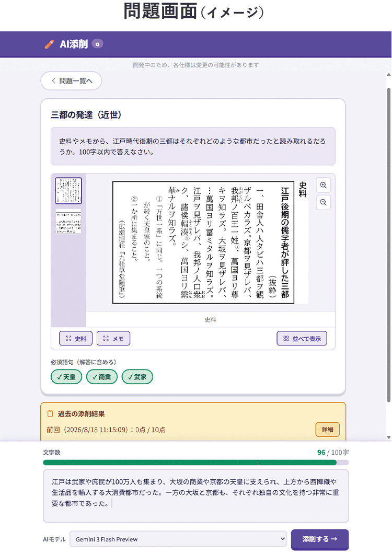Click the AI添削 header title
The height and width of the screenshot is (554, 392).
point(74,44)
